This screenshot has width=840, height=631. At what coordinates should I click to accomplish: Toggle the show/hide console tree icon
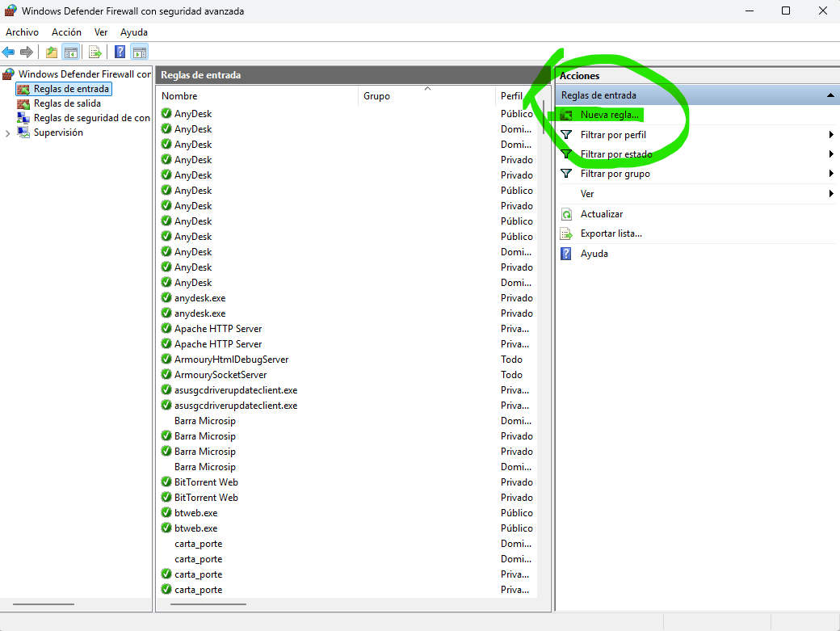pos(71,52)
